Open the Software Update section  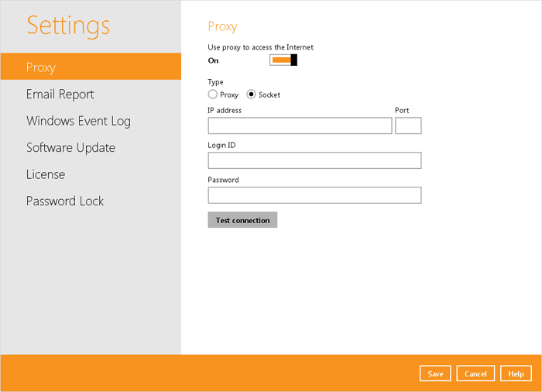point(71,148)
